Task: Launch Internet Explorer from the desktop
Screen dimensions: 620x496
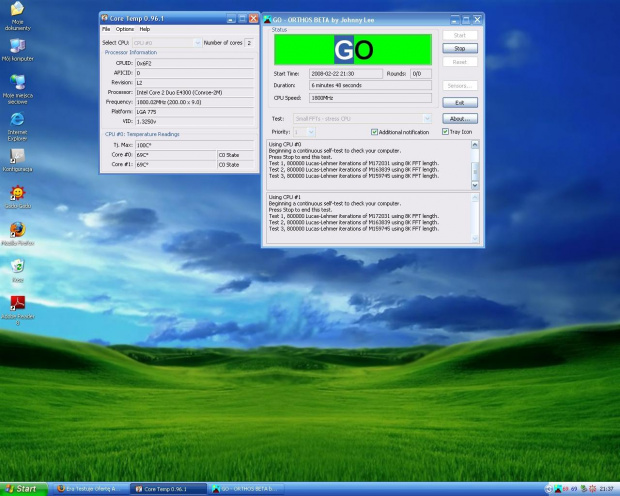Action: click(x=17, y=127)
